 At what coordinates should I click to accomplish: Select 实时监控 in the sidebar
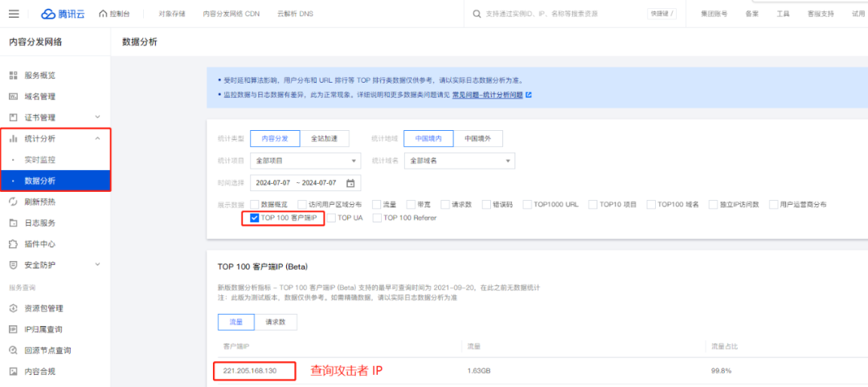[40, 160]
